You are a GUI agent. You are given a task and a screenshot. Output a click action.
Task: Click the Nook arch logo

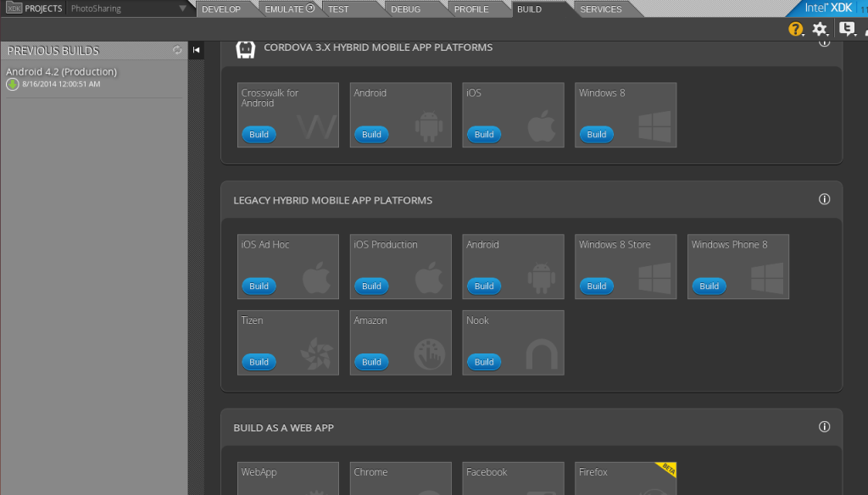542,354
